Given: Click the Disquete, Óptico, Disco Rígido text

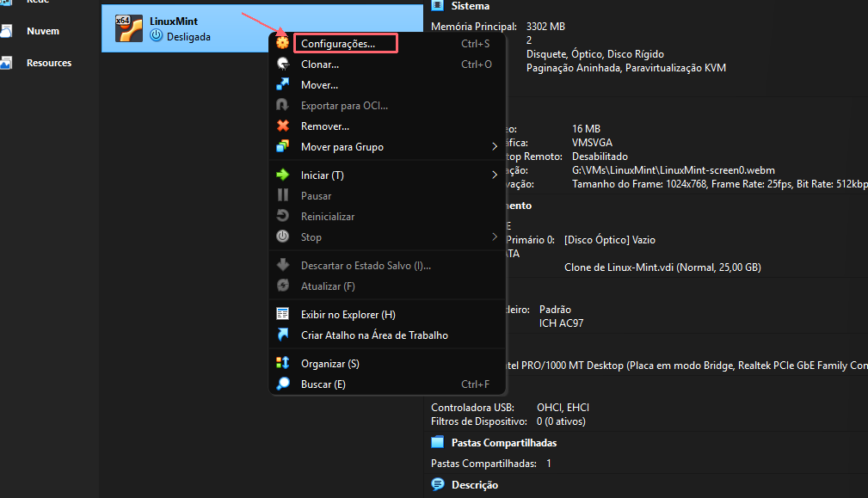Looking at the screenshot, I should click(595, 53).
